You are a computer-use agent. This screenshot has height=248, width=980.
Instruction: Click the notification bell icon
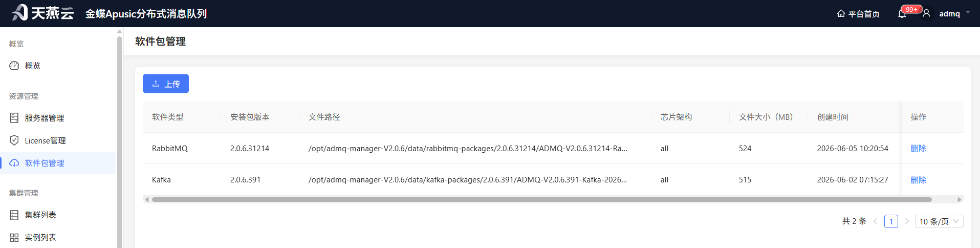[902, 14]
